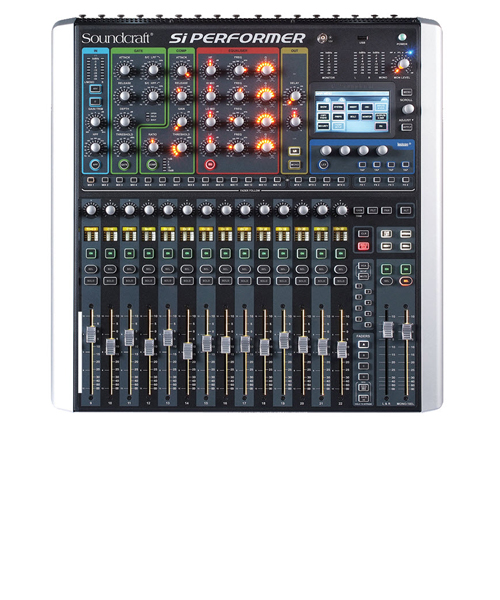Select the MTX 1 bus button
The image size is (500, 600).
[298, 180]
